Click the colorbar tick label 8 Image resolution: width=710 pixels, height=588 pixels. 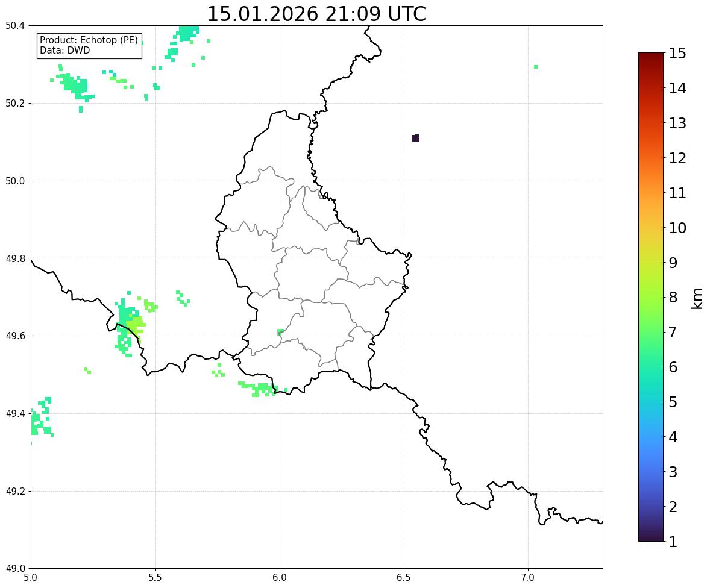[x=673, y=298]
